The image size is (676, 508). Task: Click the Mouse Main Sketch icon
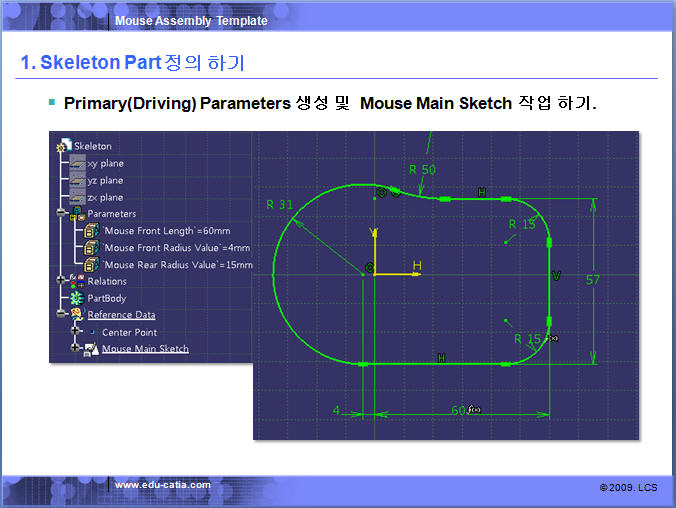point(91,349)
